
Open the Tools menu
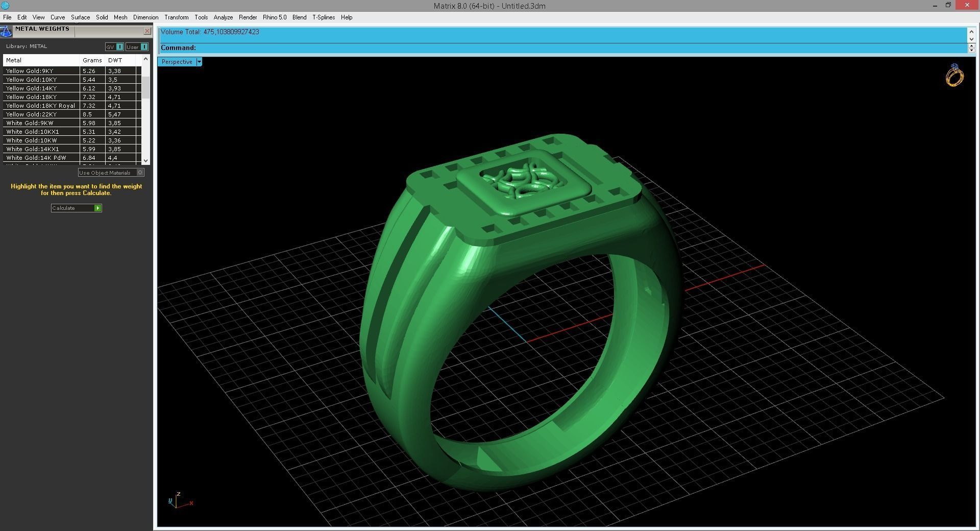(x=201, y=17)
